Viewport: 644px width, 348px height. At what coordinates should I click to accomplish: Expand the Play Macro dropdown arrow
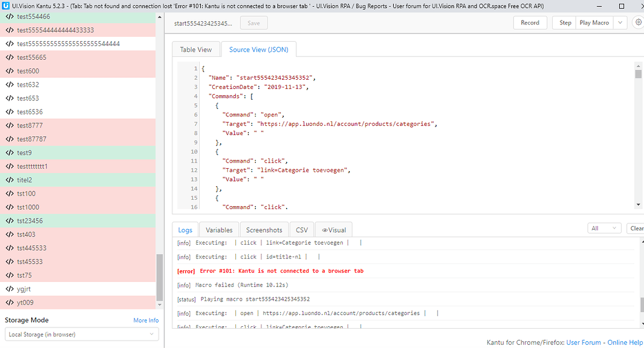click(620, 23)
